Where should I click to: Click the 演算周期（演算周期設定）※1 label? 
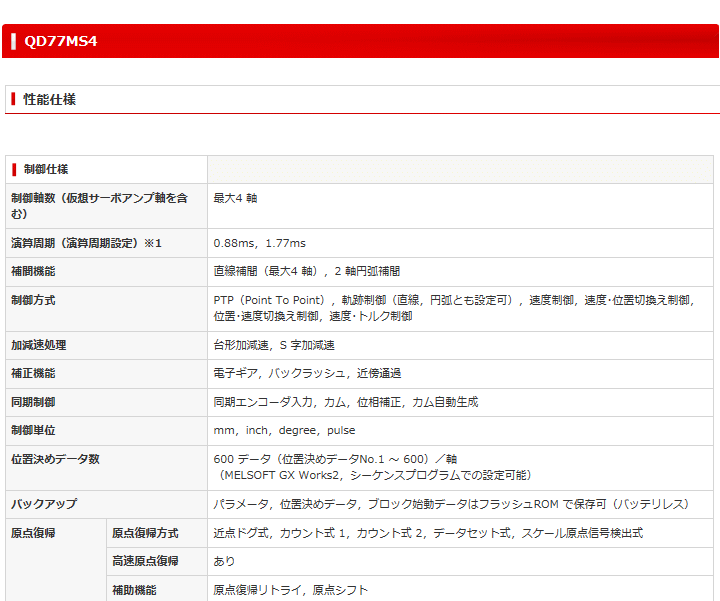point(86,243)
